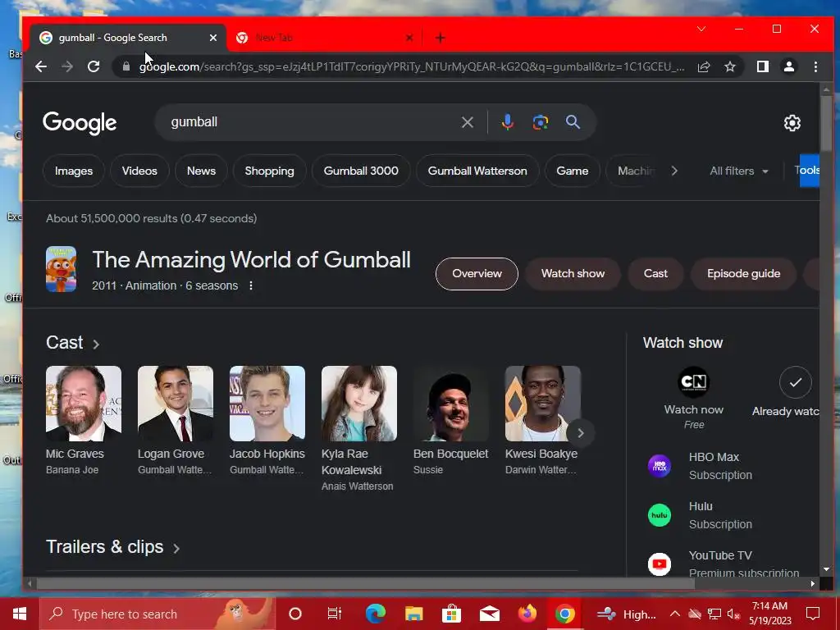Image resolution: width=840 pixels, height=630 pixels.
Task: Filter results by Videos
Action: tap(139, 171)
